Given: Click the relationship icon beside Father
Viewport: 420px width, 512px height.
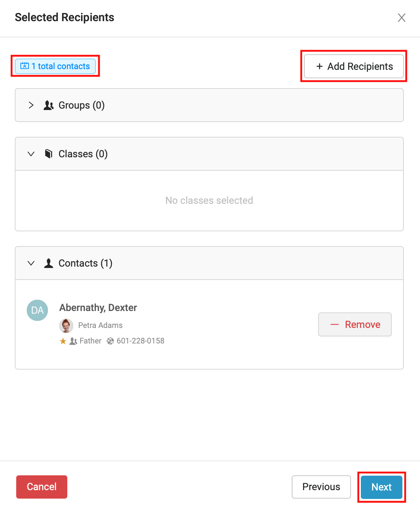Looking at the screenshot, I should 73,341.
